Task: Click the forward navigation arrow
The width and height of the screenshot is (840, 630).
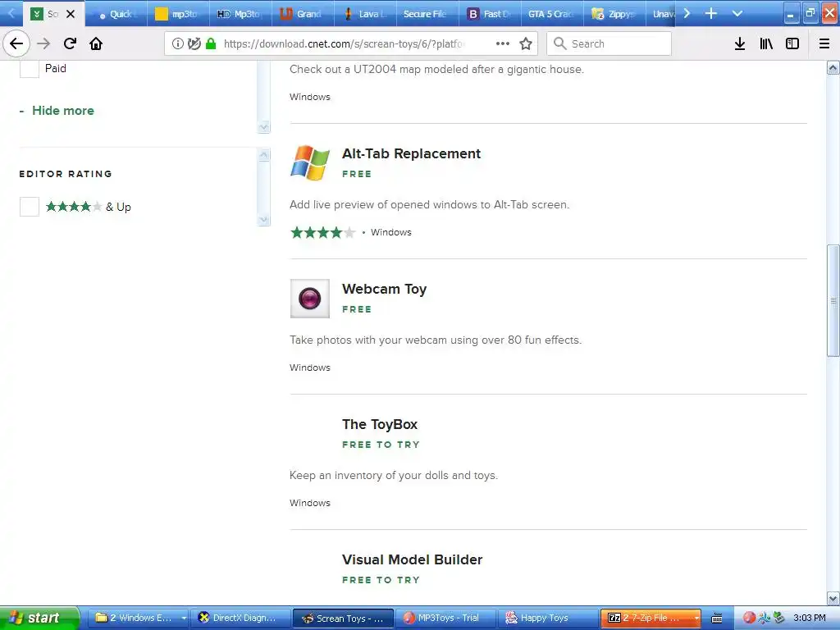Action: pos(43,43)
